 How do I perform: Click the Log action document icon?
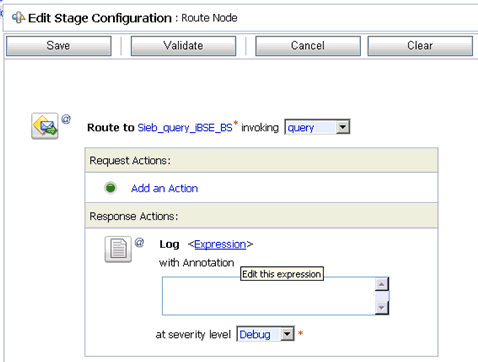(x=118, y=249)
